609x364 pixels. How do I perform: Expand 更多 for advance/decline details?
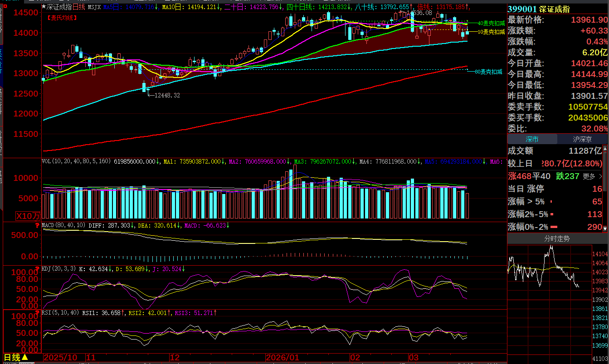[593, 176]
